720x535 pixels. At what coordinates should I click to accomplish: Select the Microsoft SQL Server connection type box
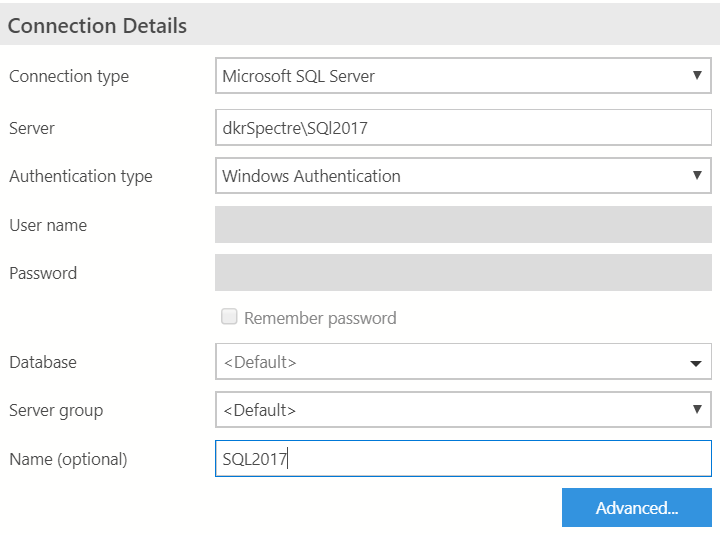coord(450,76)
